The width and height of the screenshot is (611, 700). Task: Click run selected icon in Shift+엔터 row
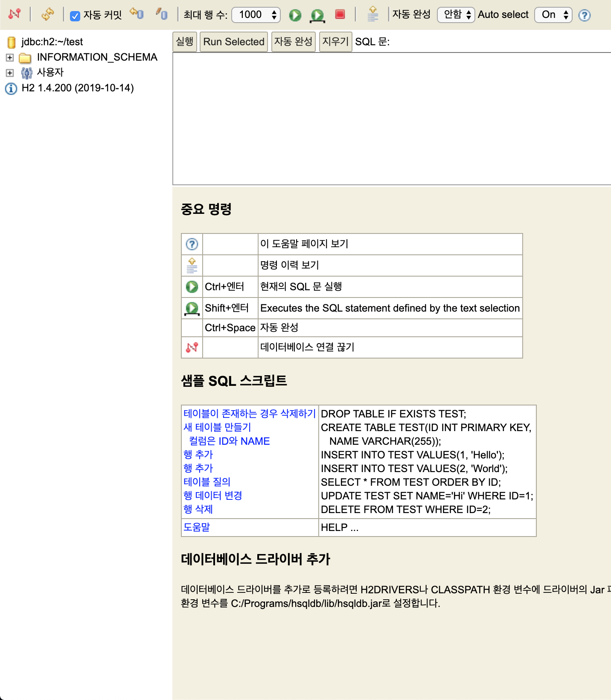coord(192,308)
